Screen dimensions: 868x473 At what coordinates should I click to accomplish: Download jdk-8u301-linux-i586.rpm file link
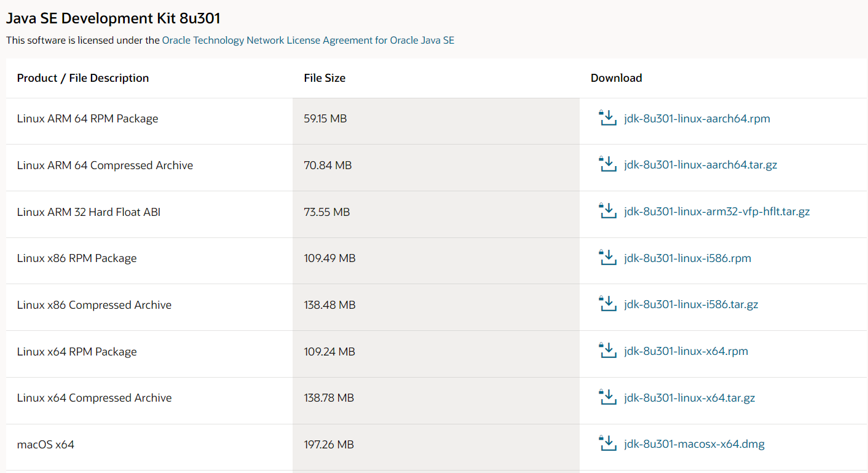point(687,258)
